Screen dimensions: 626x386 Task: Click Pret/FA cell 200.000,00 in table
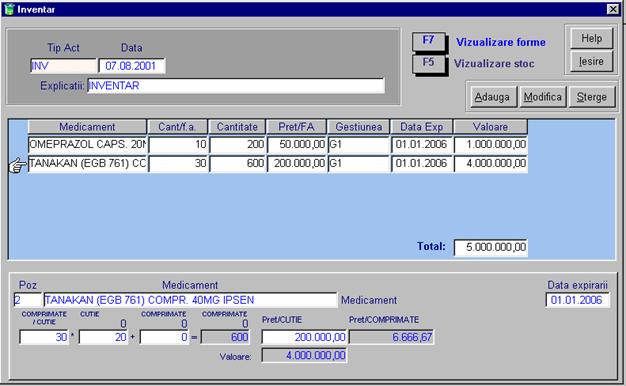coord(297,163)
